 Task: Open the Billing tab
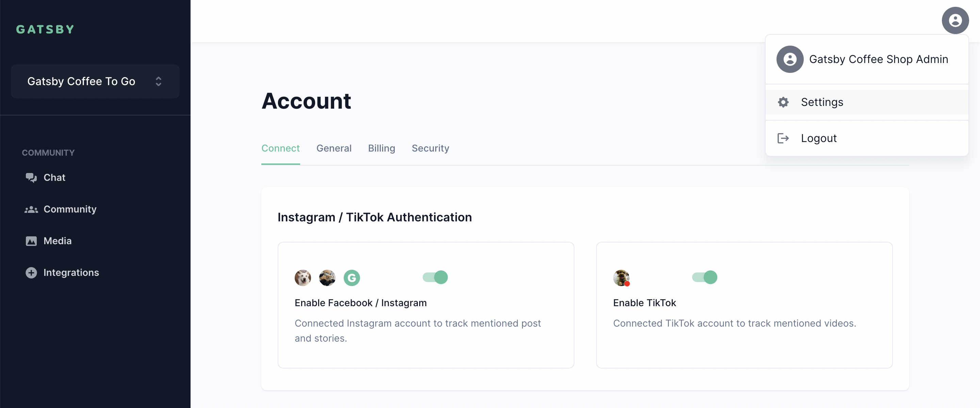381,148
